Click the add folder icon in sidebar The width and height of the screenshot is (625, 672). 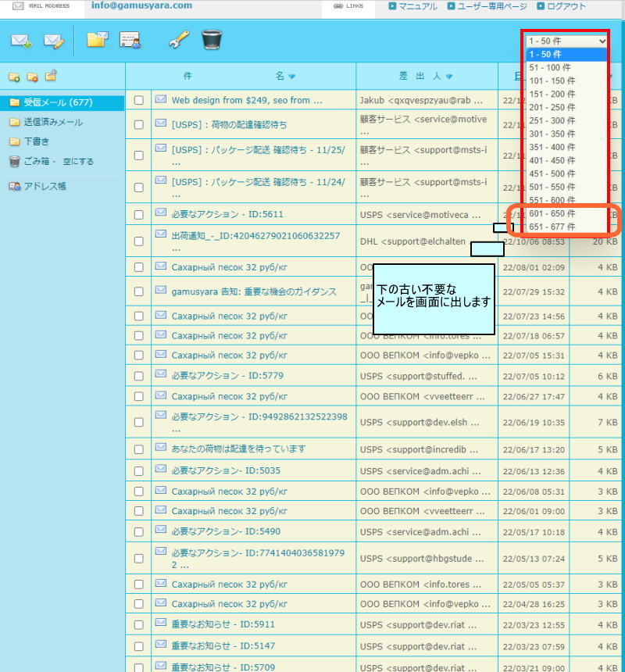(14, 77)
